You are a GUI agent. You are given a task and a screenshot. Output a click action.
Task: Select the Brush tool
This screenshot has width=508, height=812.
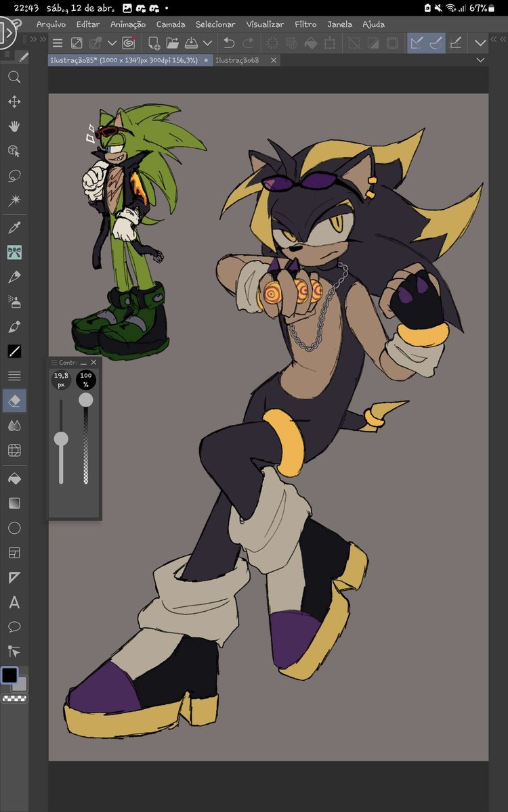[x=14, y=327]
